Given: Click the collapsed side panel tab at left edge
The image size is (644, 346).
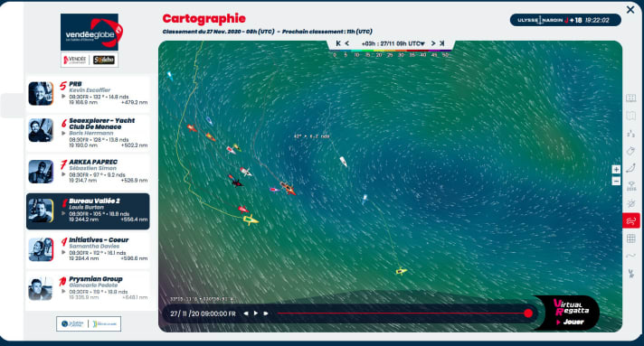Looking at the screenshot, I should pos(13,106).
